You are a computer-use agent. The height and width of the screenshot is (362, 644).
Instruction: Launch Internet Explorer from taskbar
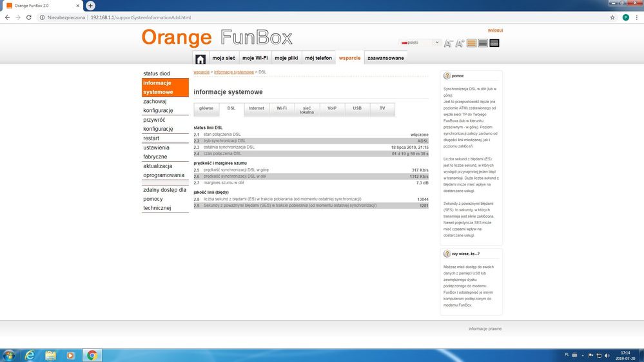(30, 355)
